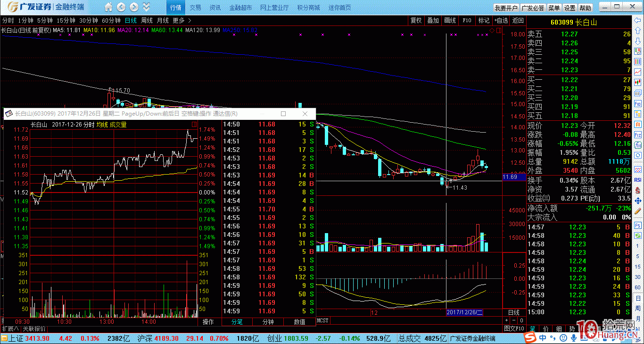Click the 叠加 overlay button
Image resolution: width=644 pixels, height=344 pixels.
click(433, 21)
